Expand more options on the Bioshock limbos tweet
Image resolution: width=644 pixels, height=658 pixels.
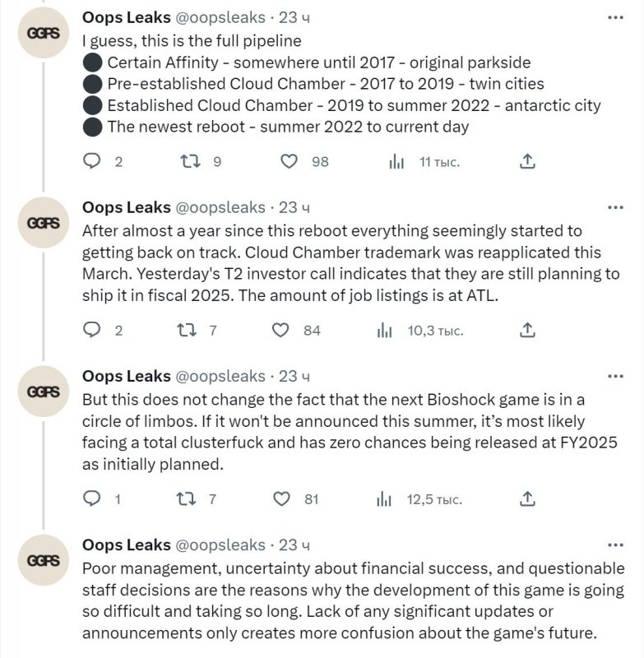tap(614, 376)
